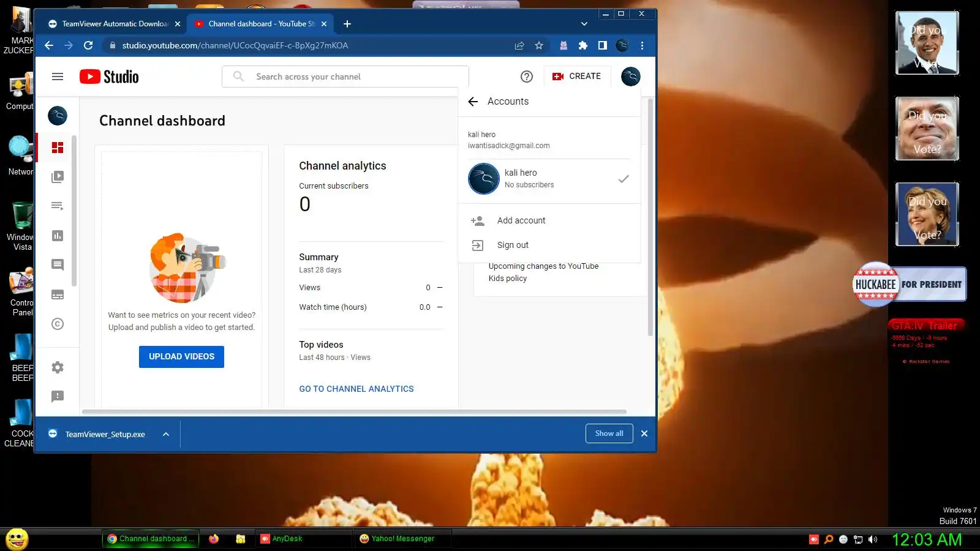Viewport: 980px width, 551px height.
Task: Open a new browser tab
Action: [x=347, y=24]
